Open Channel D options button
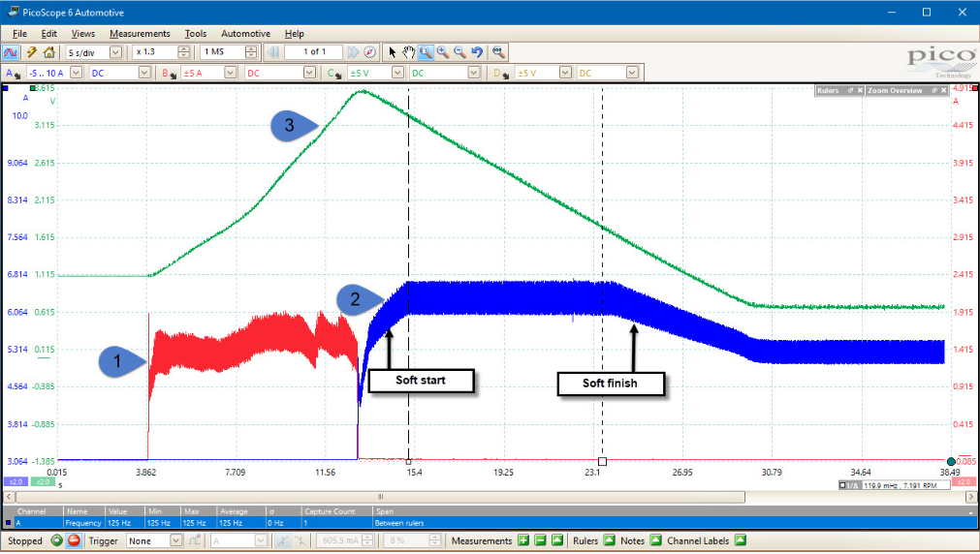 [500, 73]
